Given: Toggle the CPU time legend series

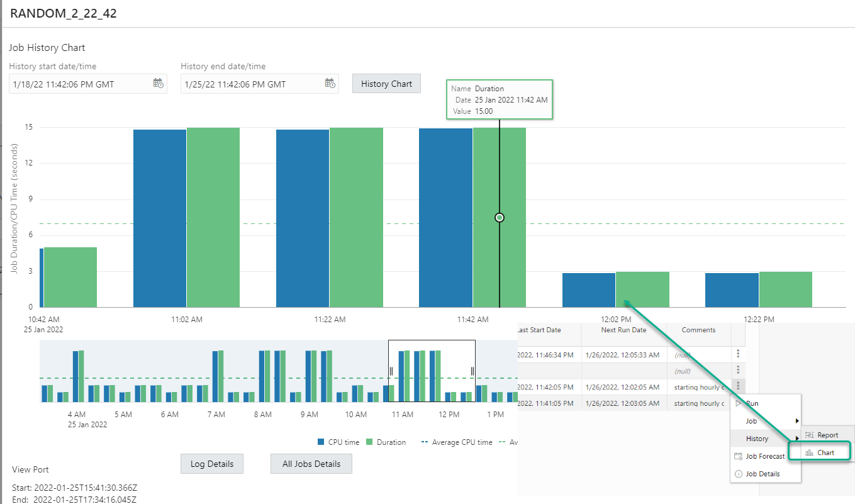Looking at the screenshot, I should 338,442.
